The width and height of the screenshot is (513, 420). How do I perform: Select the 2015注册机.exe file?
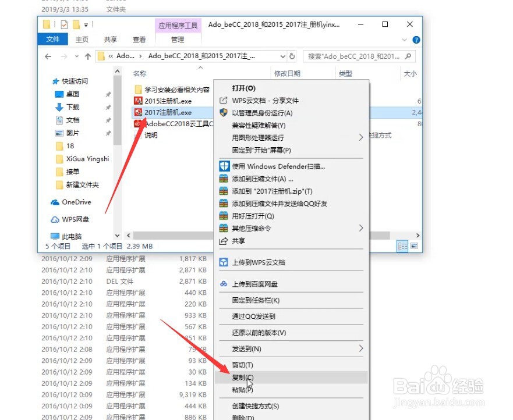click(x=168, y=101)
